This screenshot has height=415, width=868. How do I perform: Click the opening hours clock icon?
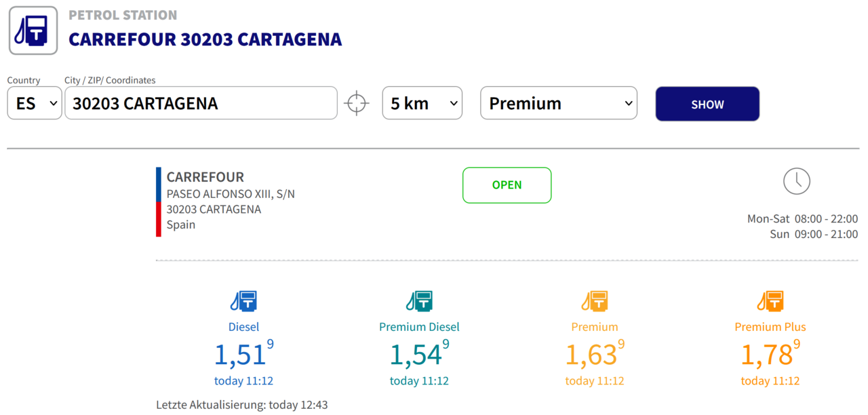pos(797,181)
